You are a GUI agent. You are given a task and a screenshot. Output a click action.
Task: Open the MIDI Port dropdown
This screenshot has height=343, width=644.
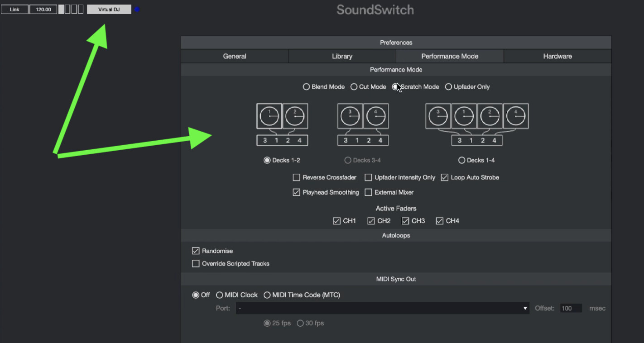point(382,308)
